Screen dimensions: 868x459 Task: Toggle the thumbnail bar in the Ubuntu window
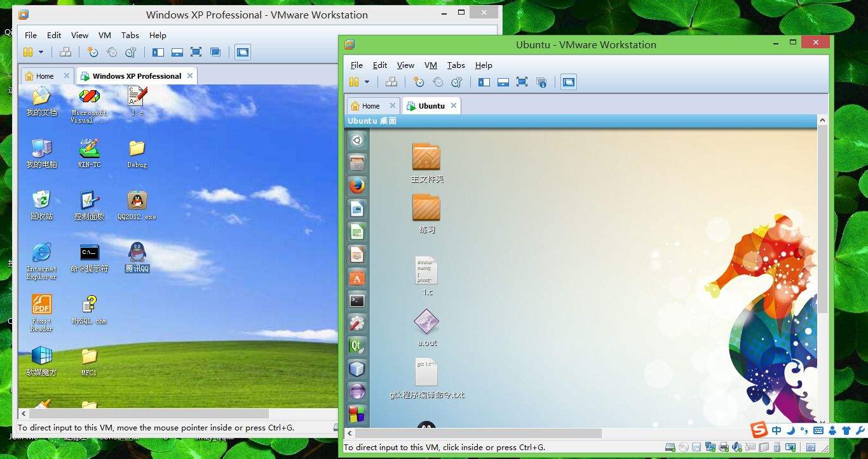(503, 81)
